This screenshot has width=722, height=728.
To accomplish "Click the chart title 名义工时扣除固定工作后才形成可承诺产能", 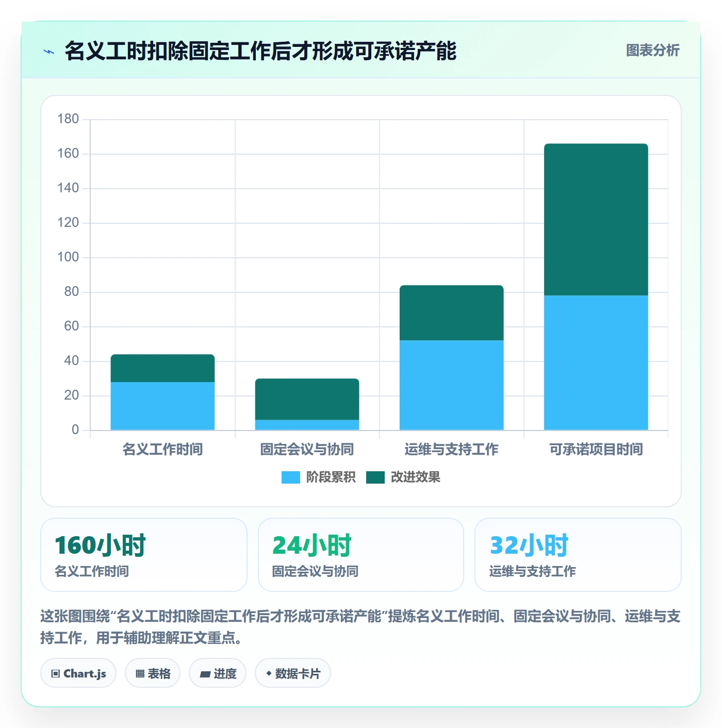I will tap(260, 51).
